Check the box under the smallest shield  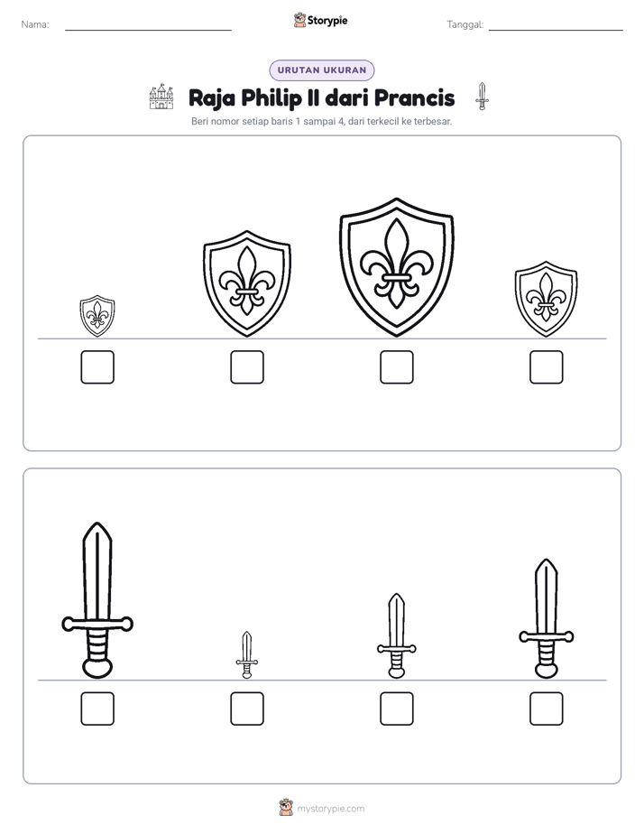(x=97, y=367)
